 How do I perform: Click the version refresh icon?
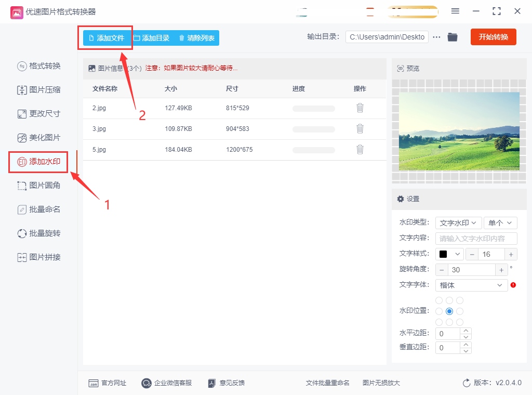pyautogui.click(x=467, y=383)
